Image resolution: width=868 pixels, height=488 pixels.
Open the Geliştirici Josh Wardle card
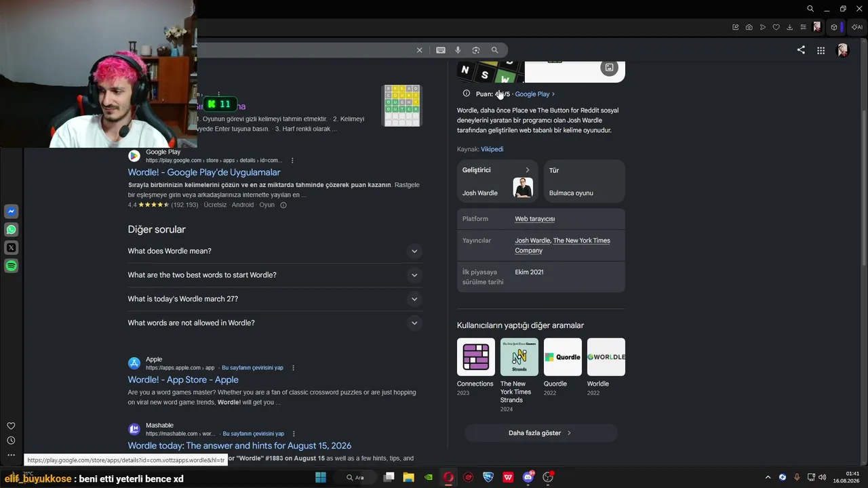[497, 181]
